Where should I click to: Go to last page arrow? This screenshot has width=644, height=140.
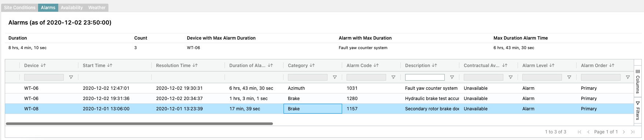[633, 132]
